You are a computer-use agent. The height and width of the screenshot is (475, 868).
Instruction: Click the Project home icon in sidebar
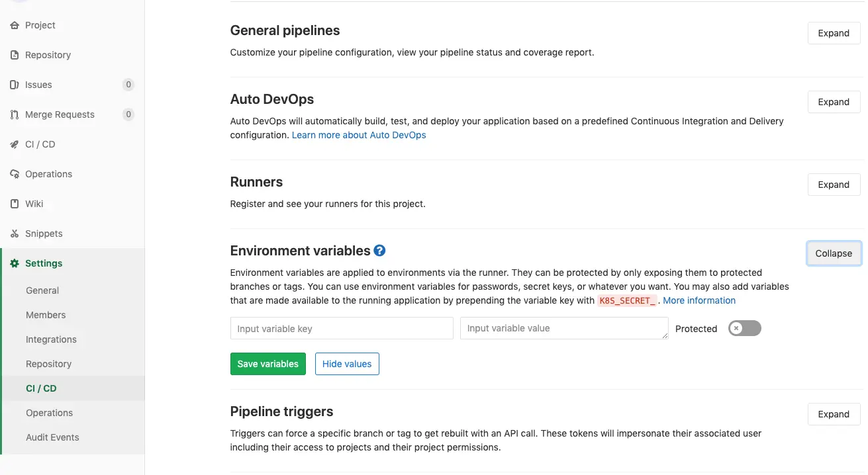(15, 25)
